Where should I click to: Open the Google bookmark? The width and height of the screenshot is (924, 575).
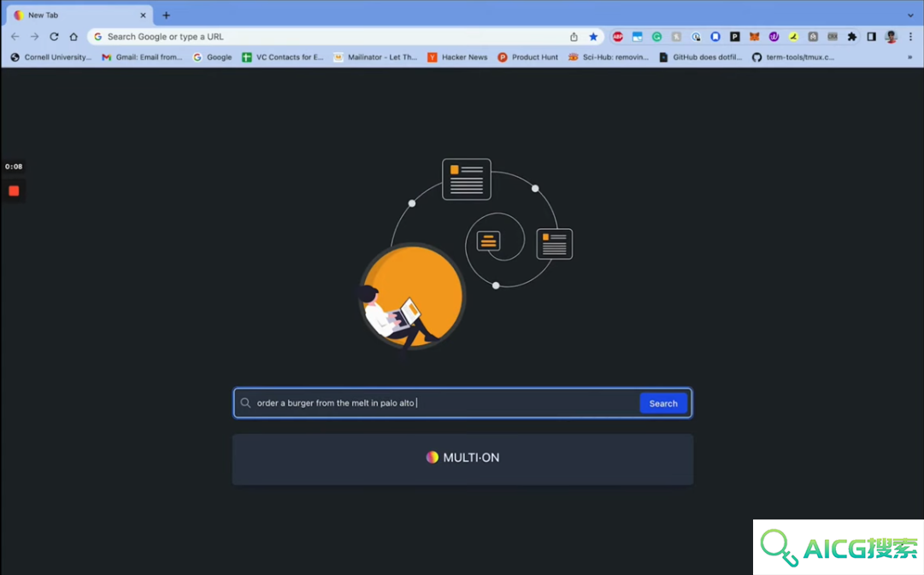click(x=212, y=57)
